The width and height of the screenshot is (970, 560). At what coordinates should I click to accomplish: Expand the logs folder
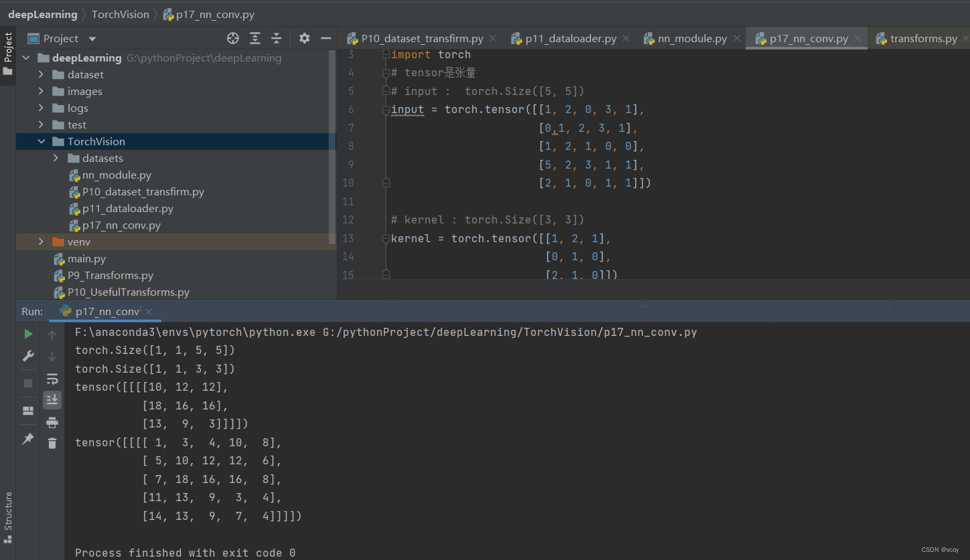pyautogui.click(x=42, y=108)
